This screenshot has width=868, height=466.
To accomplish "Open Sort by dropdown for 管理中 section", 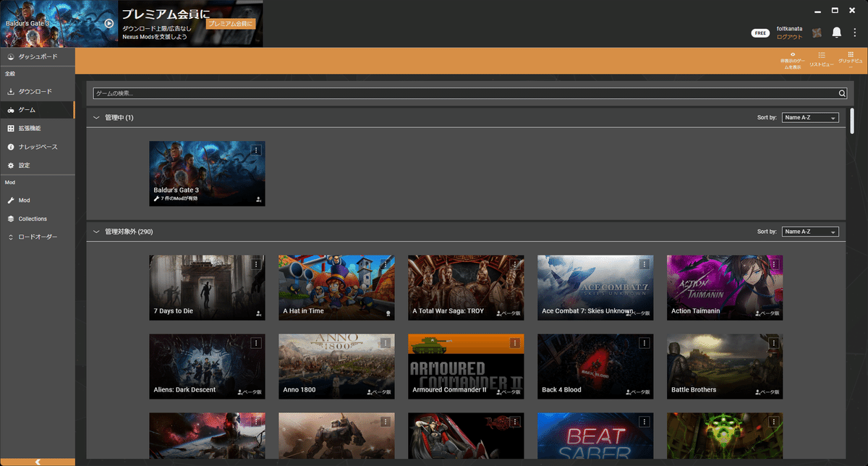I will tap(810, 117).
